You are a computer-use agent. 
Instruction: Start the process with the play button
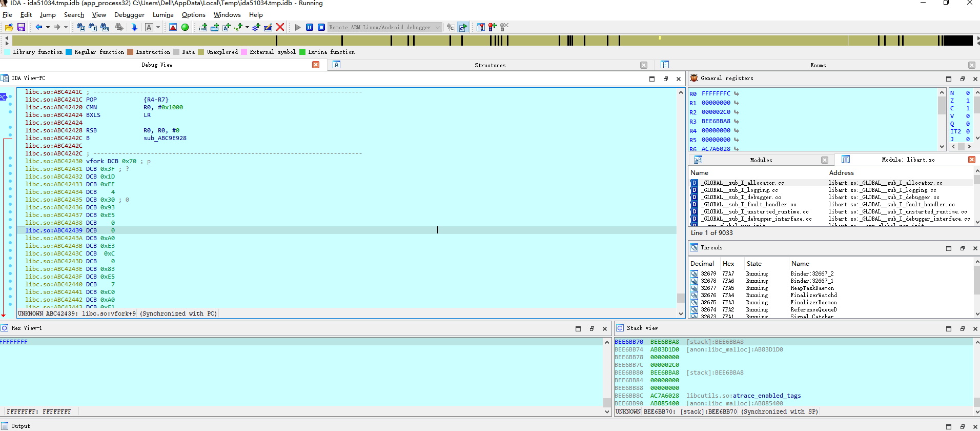tap(298, 27)
